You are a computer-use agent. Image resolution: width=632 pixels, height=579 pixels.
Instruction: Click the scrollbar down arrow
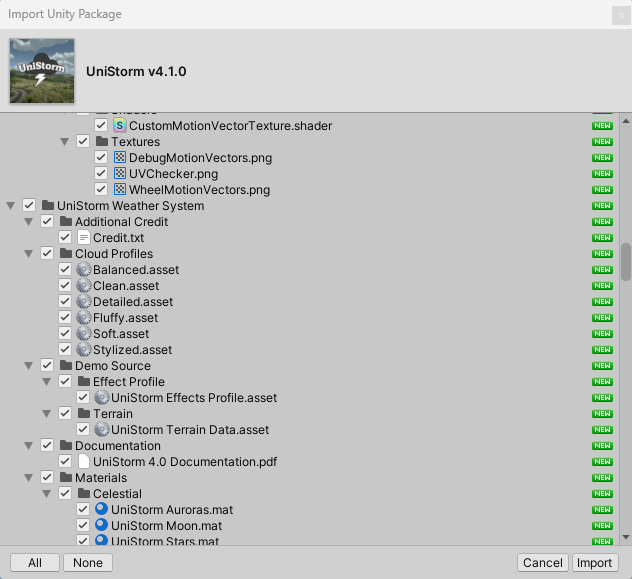(626, 537)
